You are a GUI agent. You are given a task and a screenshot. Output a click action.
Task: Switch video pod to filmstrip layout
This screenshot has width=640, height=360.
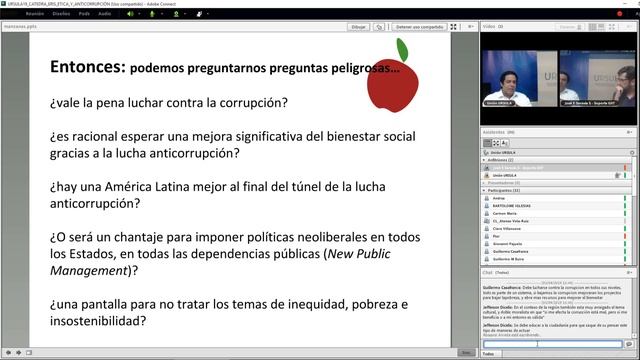pyautogui.click(x=601, y=27)
